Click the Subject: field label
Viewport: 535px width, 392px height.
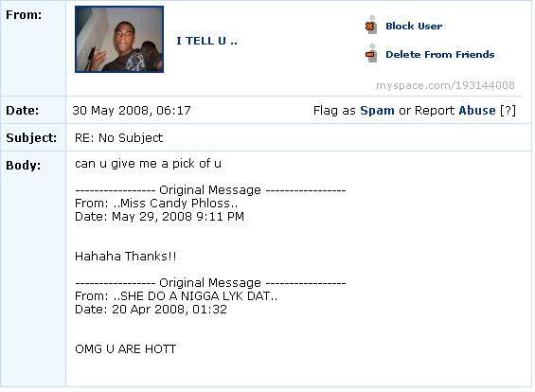[x=31, y=138]
